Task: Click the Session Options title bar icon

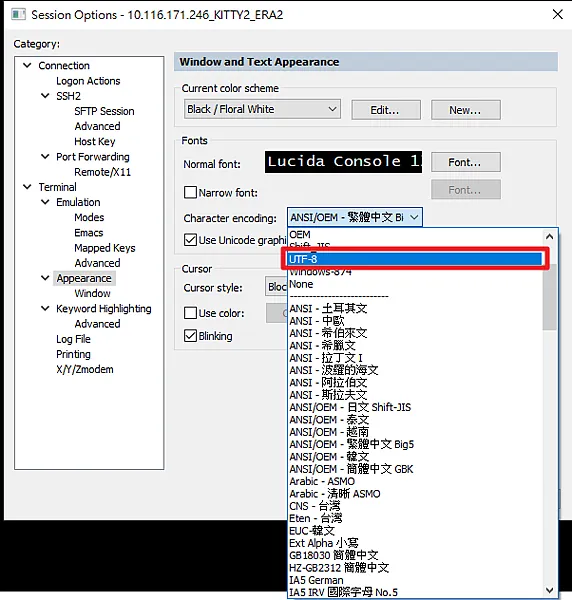Action: (18, 15)
